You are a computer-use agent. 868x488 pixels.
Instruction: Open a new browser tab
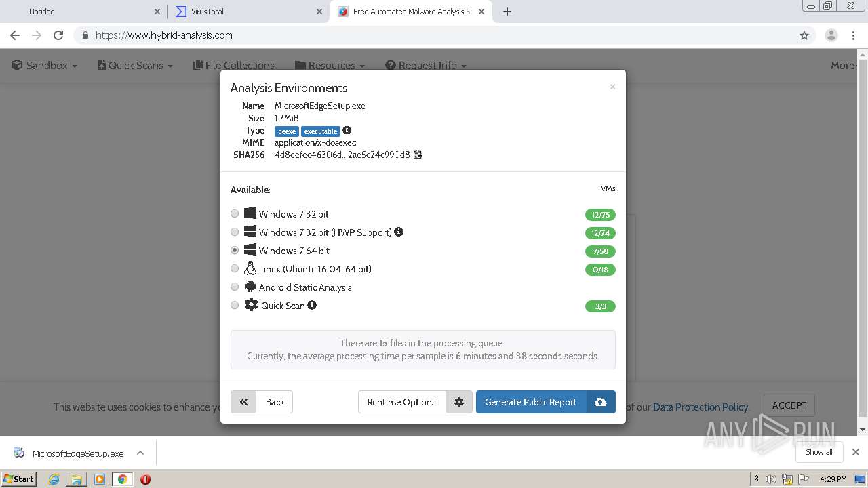pyautogui.click(x=507, y=12)
